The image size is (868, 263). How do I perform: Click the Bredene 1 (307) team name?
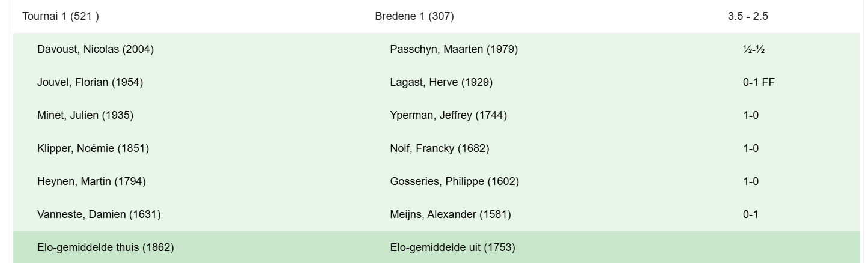click(x=414, y=16)
